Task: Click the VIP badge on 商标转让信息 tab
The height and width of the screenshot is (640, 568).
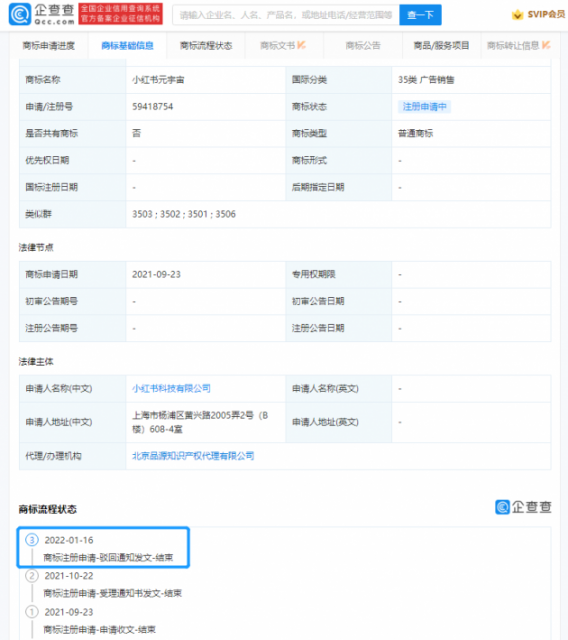Action: [546, 45]
